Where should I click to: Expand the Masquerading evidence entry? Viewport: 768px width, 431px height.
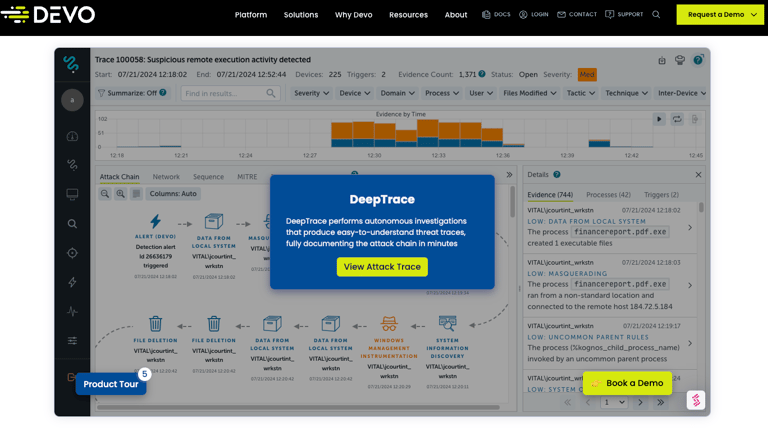click(x=690, y=285)
